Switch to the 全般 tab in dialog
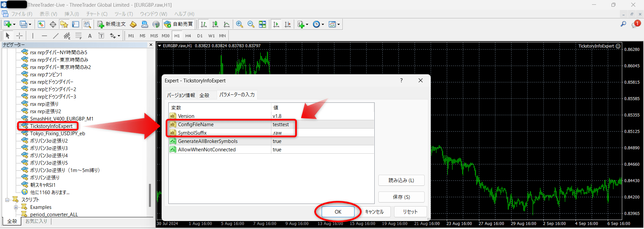The image size is (644, 229). coord(204,95)
